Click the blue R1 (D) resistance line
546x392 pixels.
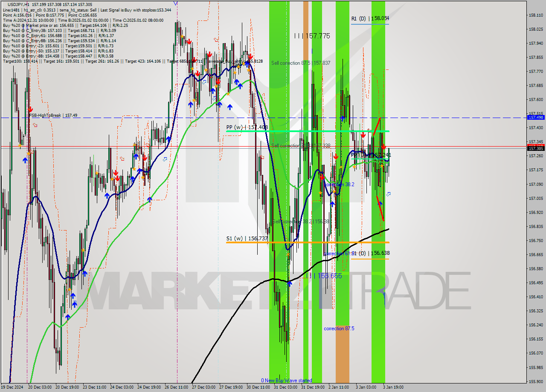coord(370,24)
